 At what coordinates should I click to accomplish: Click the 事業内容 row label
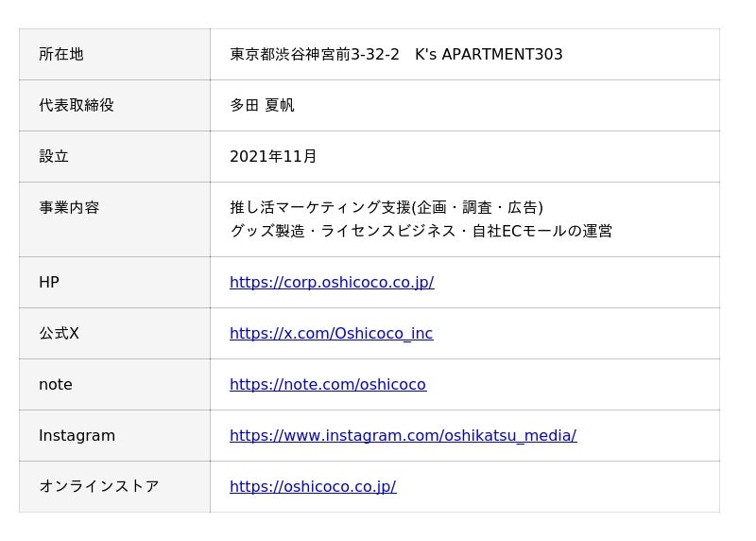(x=69, y=207)
